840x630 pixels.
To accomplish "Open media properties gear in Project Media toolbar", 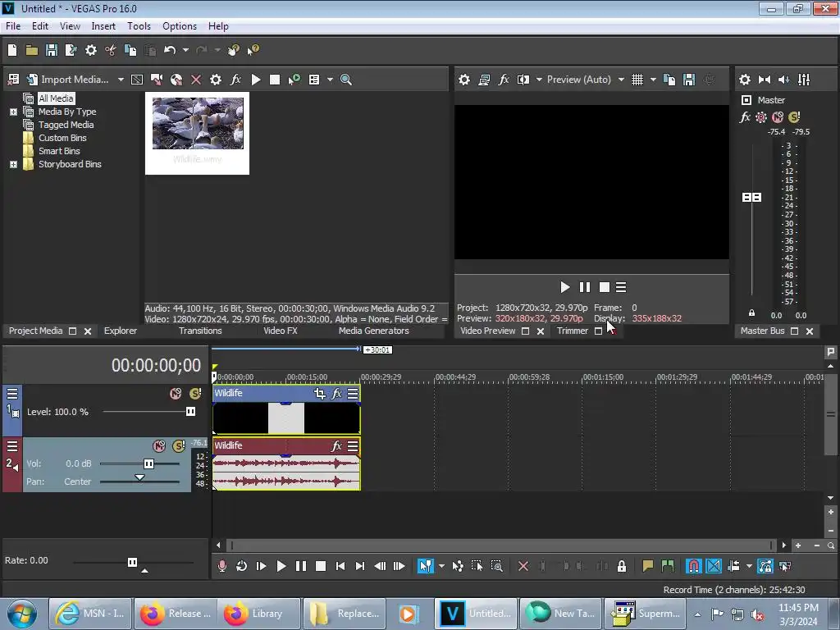I will click(216, 80).
